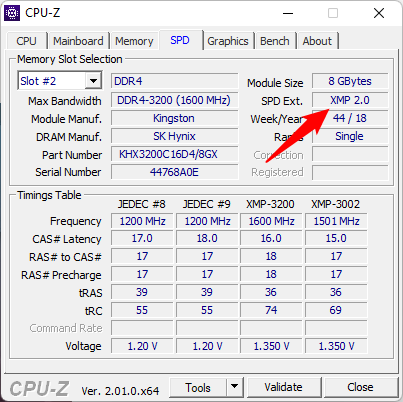The width and height of the screenshot is (403, 402).
Task: Click the XMP-3002 column header
Action: coord(335,204)
